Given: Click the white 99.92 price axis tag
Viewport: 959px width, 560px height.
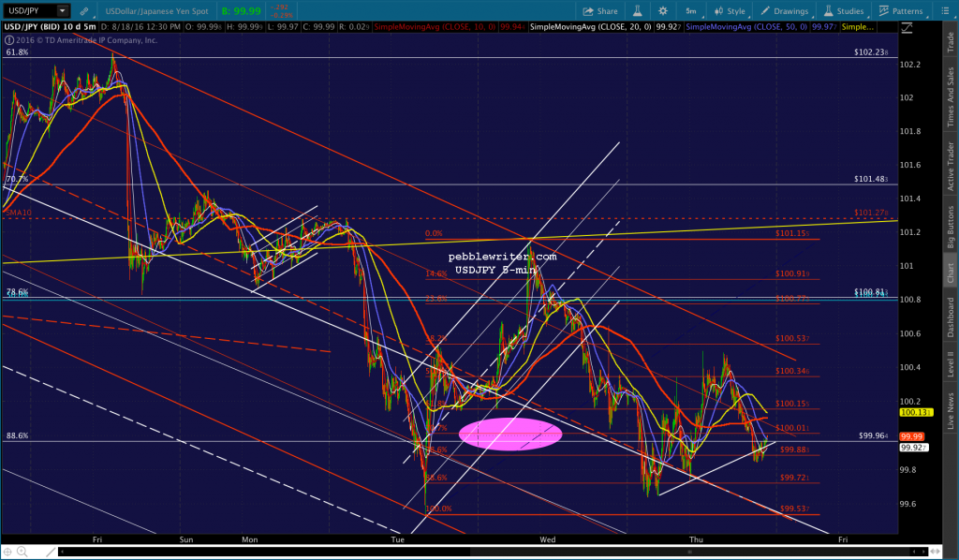Looking at the screenshot, I should tap(914, 448).
